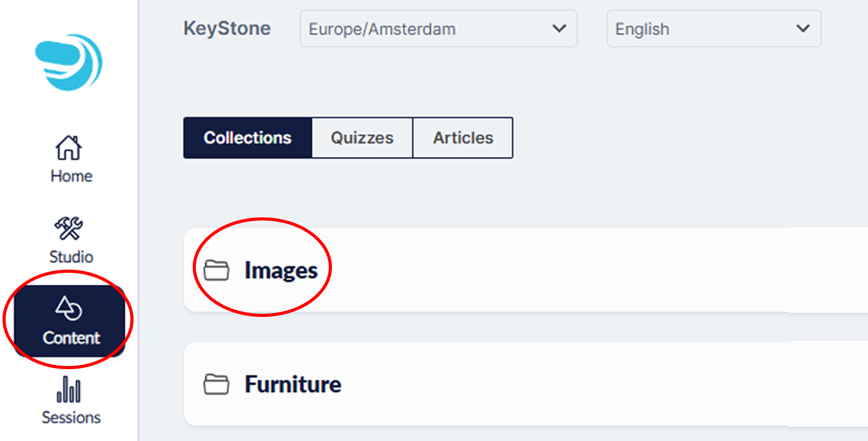Click the Content shapes icon
Screen dimensions: 868x441
(x=69, y=309)
